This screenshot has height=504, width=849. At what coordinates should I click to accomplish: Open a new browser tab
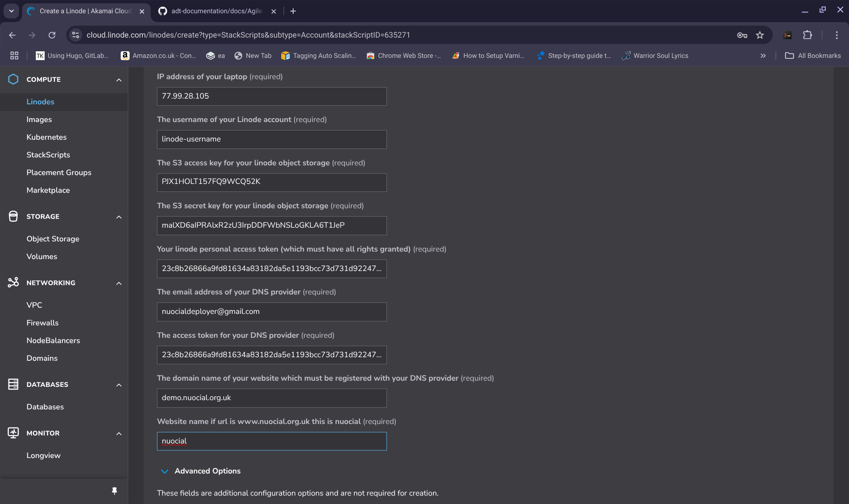(x=293, y=11)
